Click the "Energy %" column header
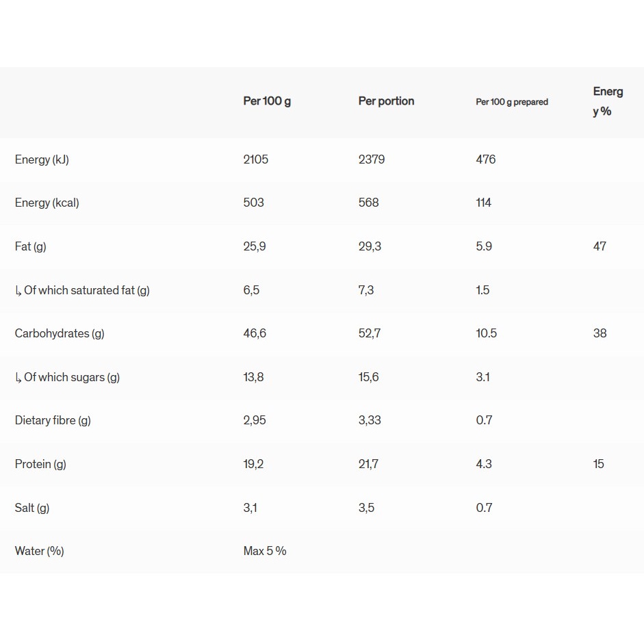Image resolution: width=644 pixels, height=644 pixels. 608,101
